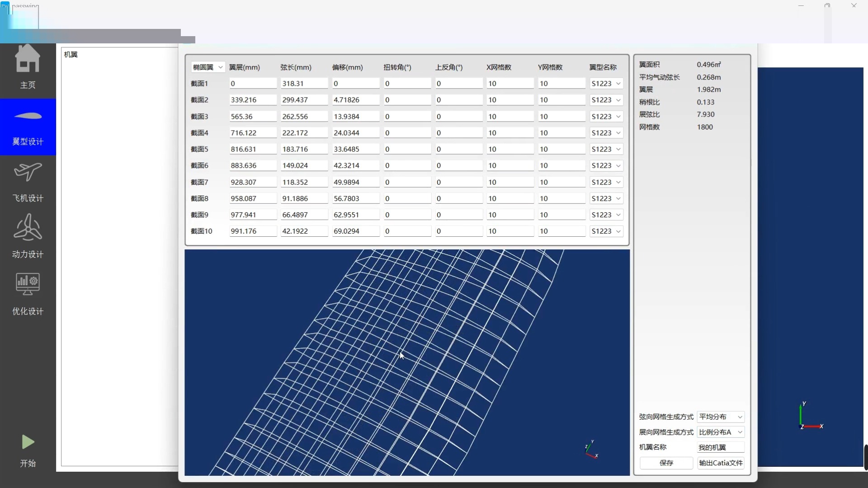Click 截面7 chord field 118.352

click(304, 182)
